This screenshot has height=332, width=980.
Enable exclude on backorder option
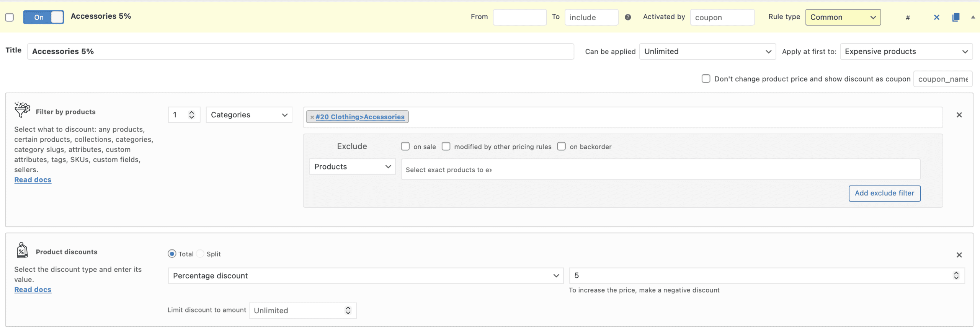tap(561, 146)
